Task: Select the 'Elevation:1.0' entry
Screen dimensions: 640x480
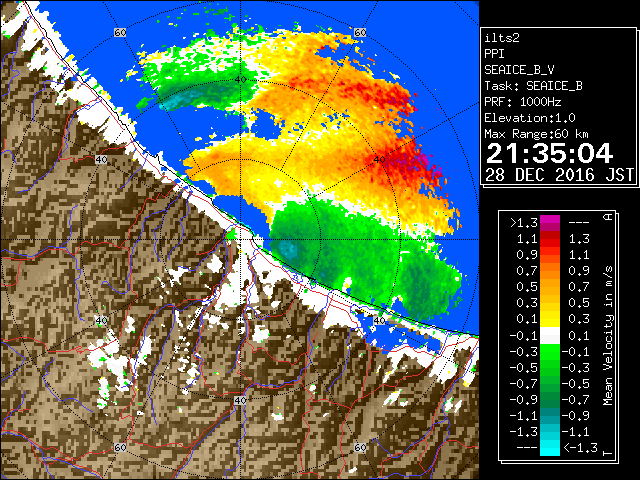Action: (x=530, y=118)
